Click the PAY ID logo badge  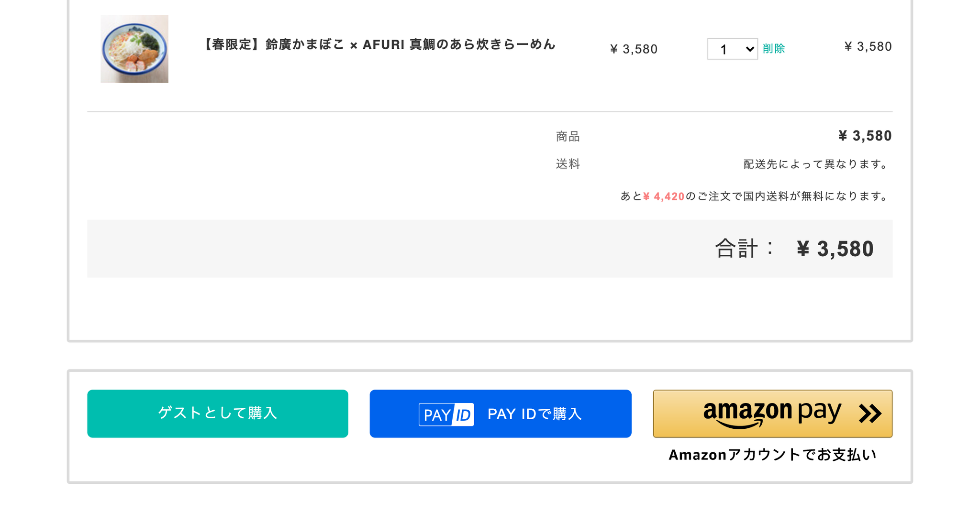pos(446,414)
